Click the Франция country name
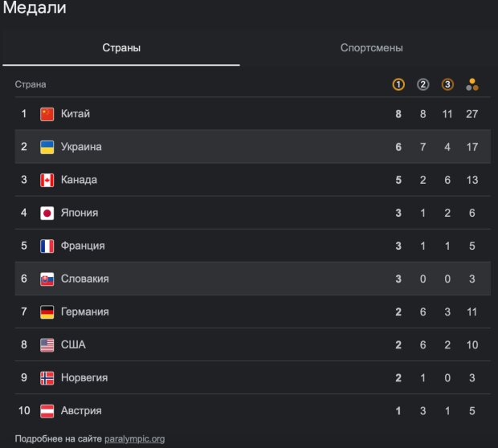498x448 pixels. (83, 246)
